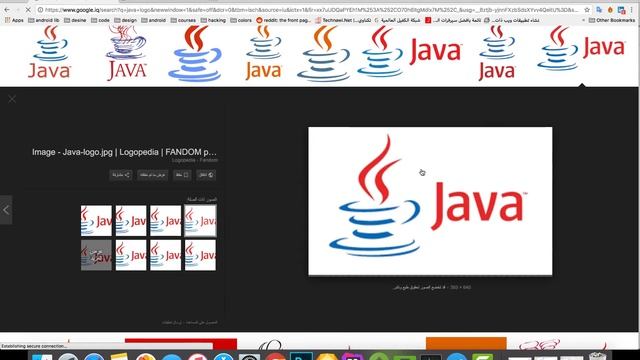Open the 'android' bookmark folder
Viewport: 640px width, 360px height.
pyautogui.click(x=154, y=20)
